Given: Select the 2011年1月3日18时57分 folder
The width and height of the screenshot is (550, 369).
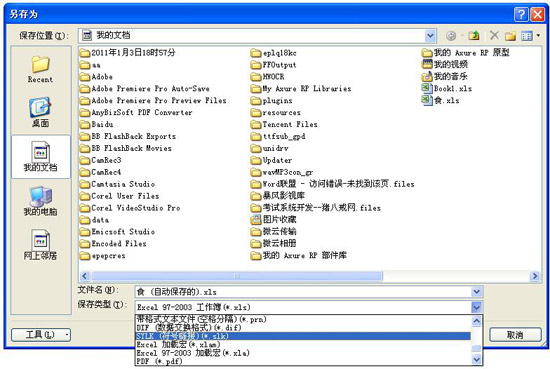Looking at the screenshot, I should 127,53.
